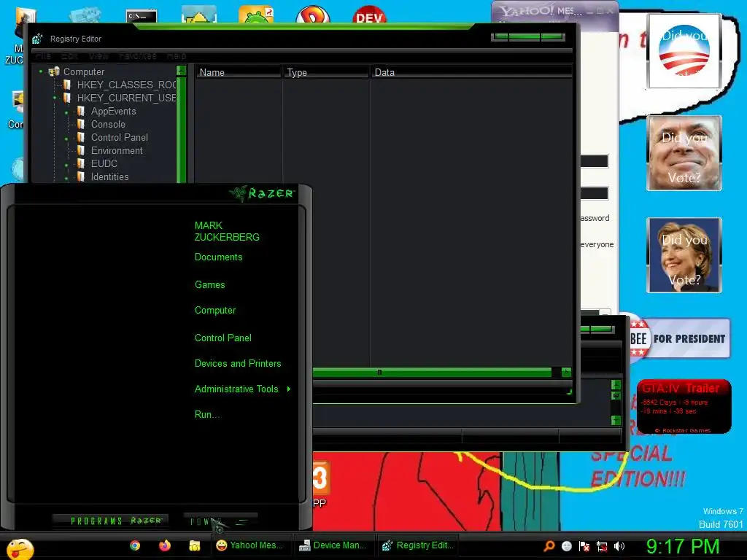Open the Favorites menu in Registry Editor
Screen dimensions: 747x560
(138, 55)
